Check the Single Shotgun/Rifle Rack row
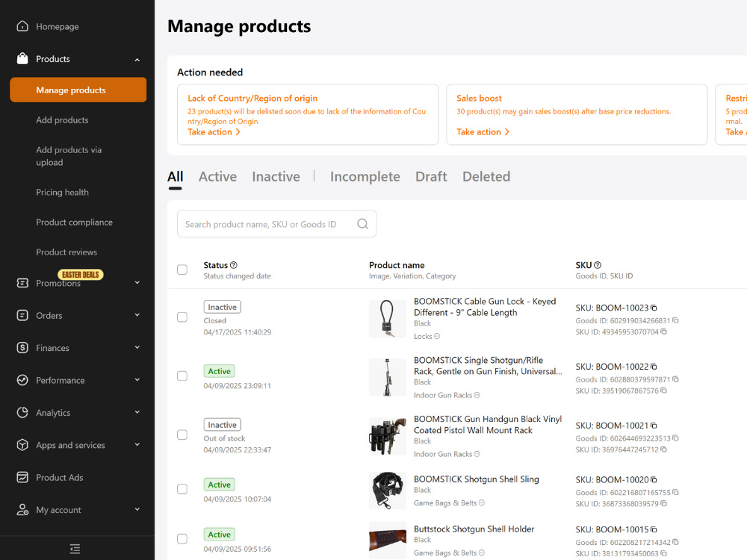The height and width of the screenshot is (560, 747). pos(182,376)
